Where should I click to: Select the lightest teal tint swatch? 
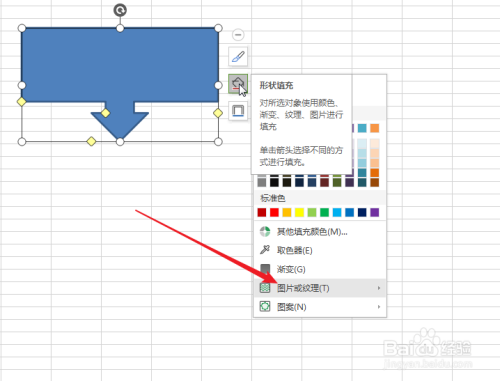coord(362,144)
